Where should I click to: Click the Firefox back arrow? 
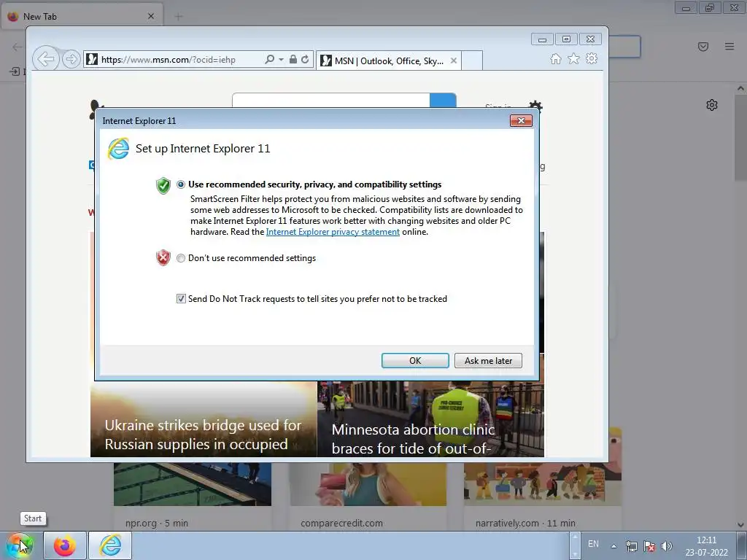18,47
